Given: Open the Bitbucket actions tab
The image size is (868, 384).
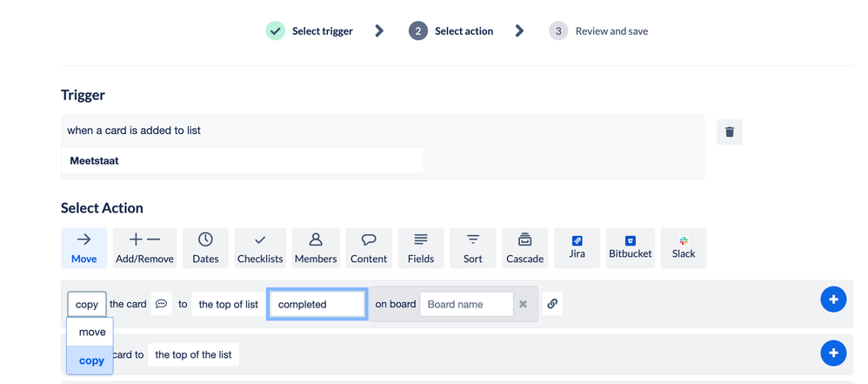Looking at the screenshot, I should coord(630,247).
